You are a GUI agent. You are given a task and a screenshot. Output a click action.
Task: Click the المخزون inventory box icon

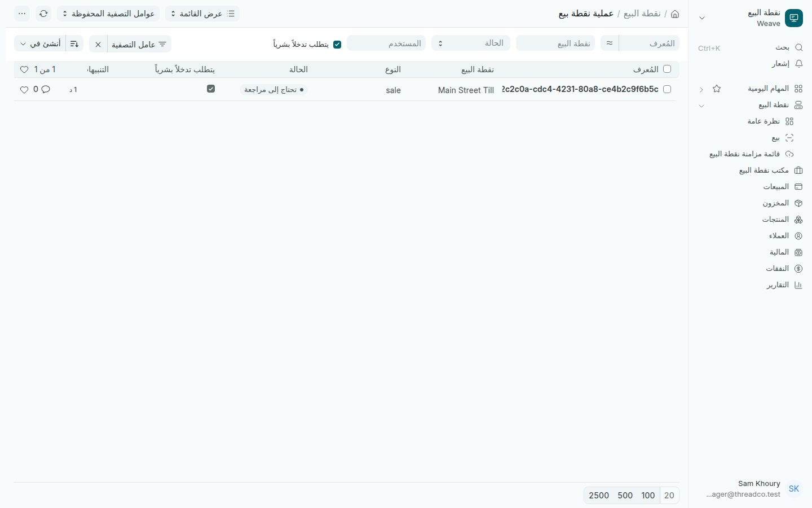coord(798,203)
